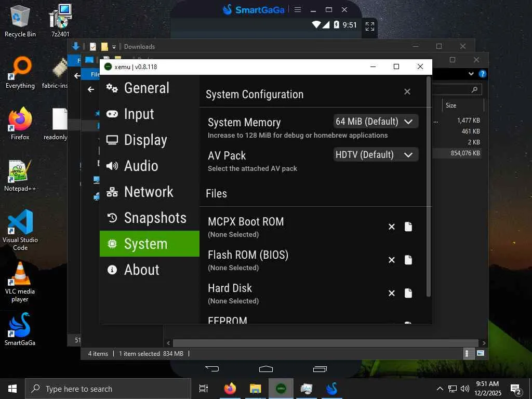
Task: Click the SmartGaGa Android home button
Action: pyautogui.click(x=266, y=369)
